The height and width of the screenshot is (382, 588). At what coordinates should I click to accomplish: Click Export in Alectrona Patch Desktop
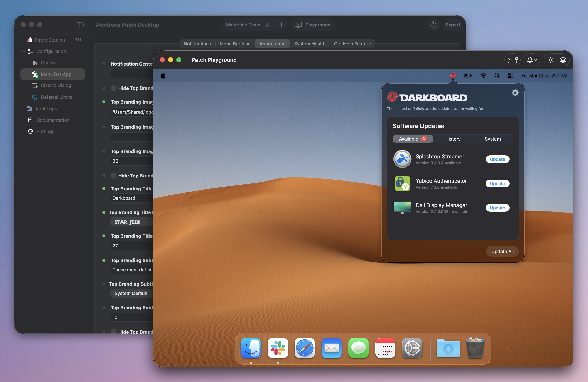pyautogui.click(x=453, y=25)
